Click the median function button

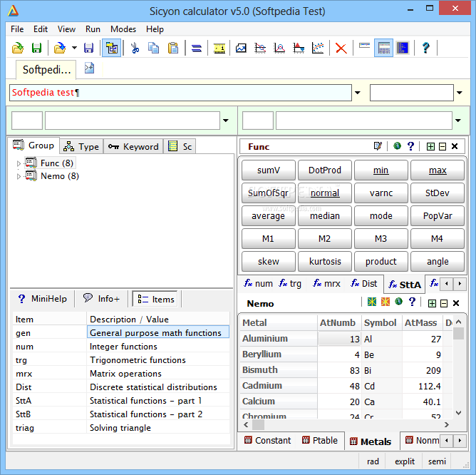[x=325, y=216]
